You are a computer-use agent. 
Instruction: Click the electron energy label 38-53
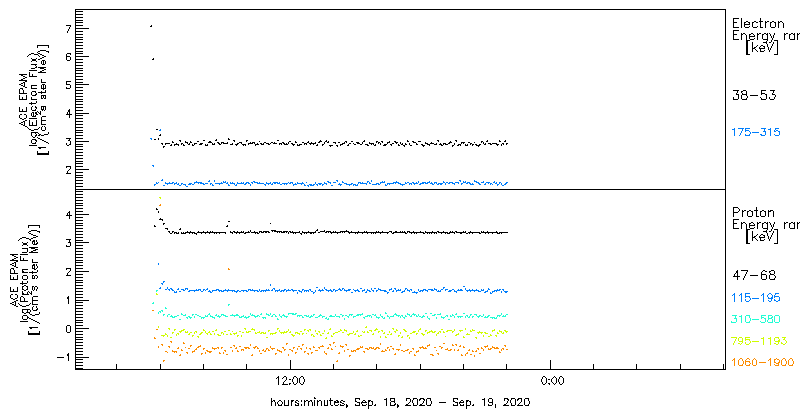tap(754, 95)
